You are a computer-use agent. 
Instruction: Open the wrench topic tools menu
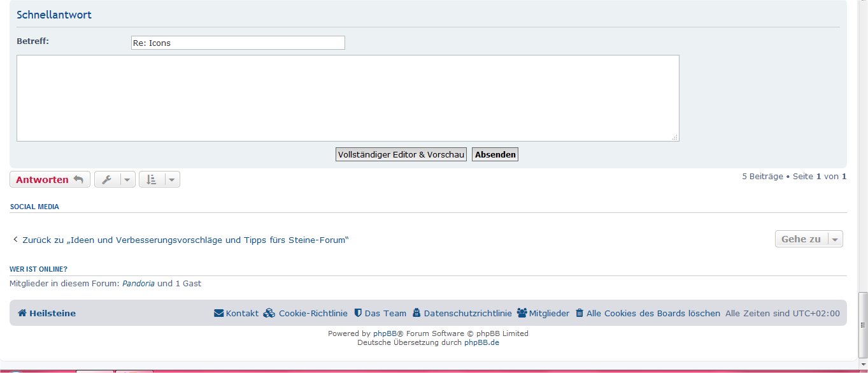(x=115, y=180)
